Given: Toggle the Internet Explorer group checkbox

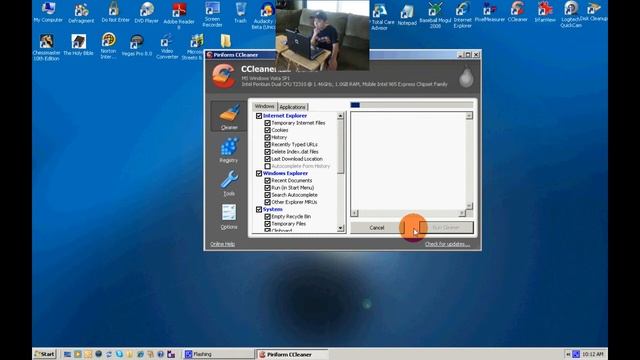Looking at the screenshot, I should point(259,116).
